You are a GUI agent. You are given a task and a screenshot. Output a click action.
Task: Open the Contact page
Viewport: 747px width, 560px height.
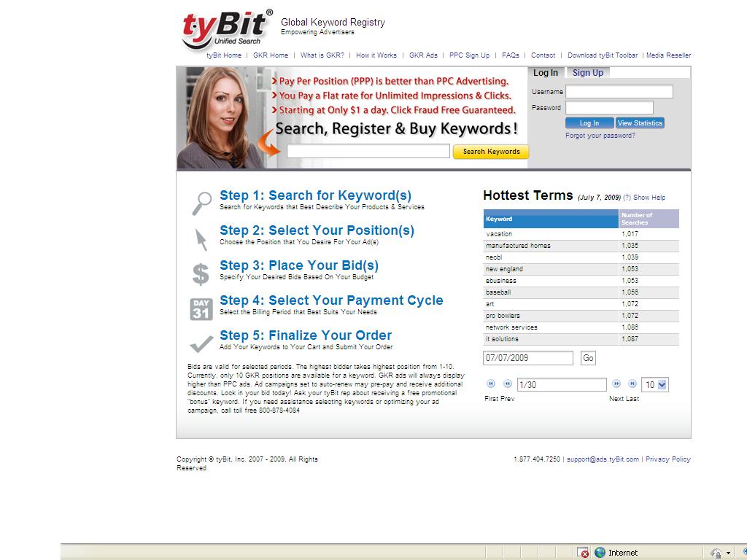pyautogui.click(x=543, y=55)
